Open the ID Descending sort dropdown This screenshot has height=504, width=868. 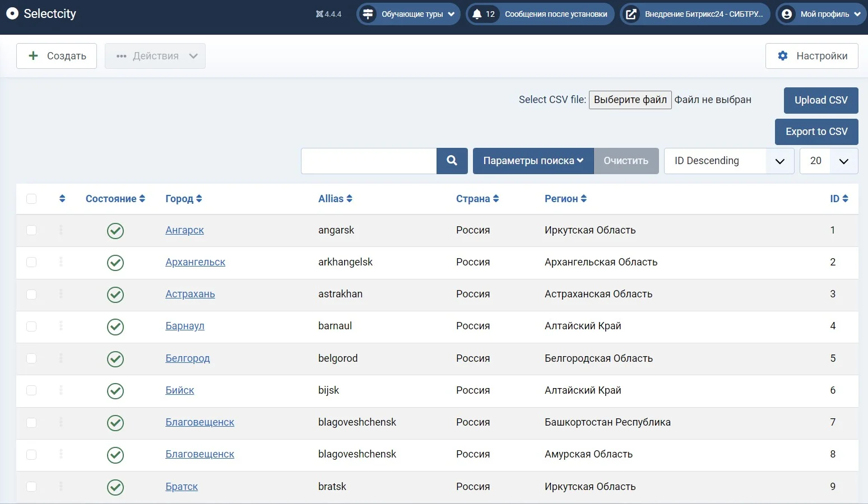(728, 161)
